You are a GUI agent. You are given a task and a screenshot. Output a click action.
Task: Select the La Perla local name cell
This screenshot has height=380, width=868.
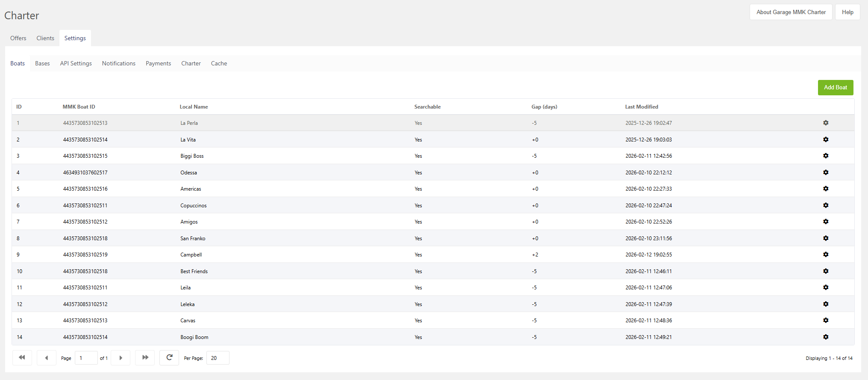click(x=189, y=123)
